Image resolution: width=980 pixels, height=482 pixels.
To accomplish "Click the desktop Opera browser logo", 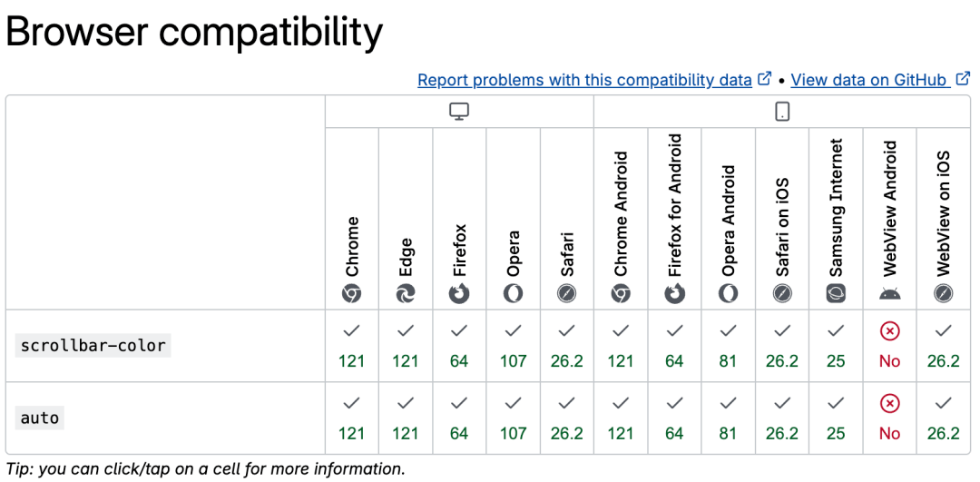I will [x=513, y=293].
